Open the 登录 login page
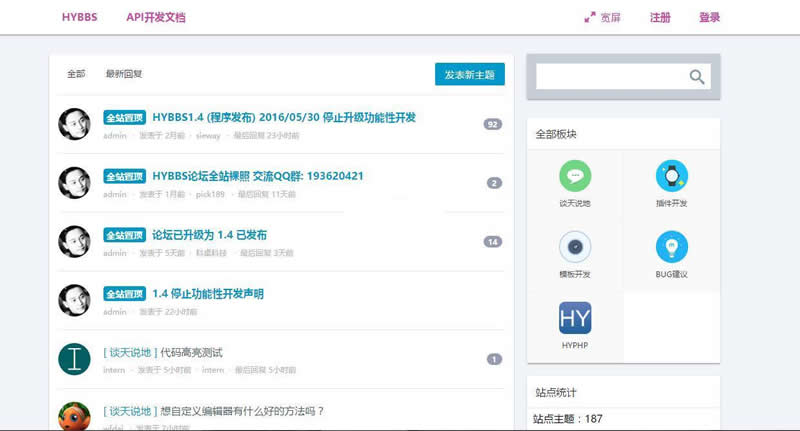This screenshot has width=800, height=431. click(709, 18)
